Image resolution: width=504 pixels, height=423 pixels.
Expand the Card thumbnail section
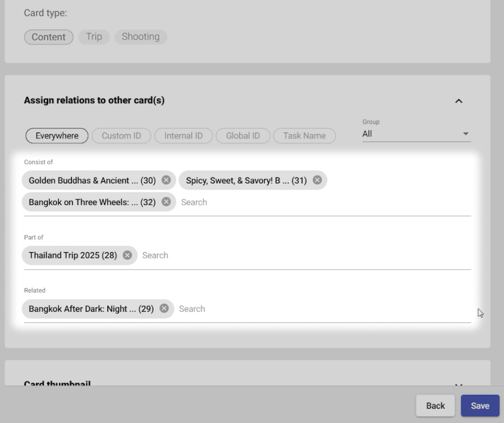click(459, 383)
